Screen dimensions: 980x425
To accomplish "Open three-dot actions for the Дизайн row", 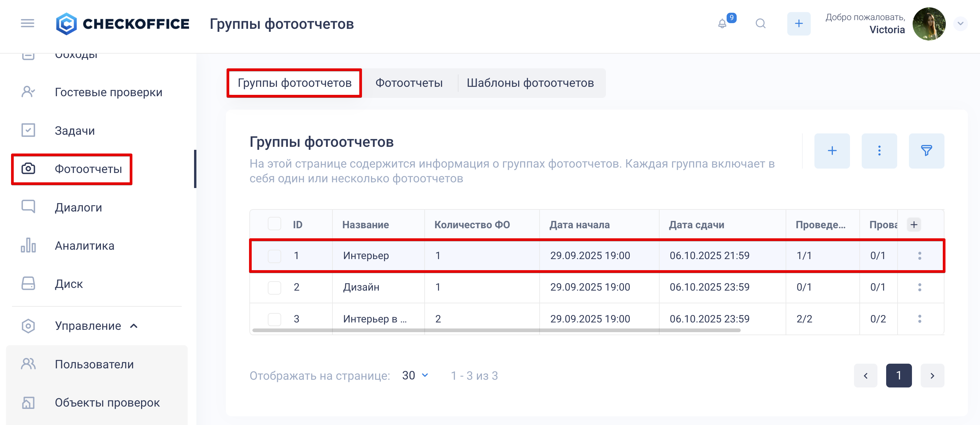I will (x=920, y=287).
